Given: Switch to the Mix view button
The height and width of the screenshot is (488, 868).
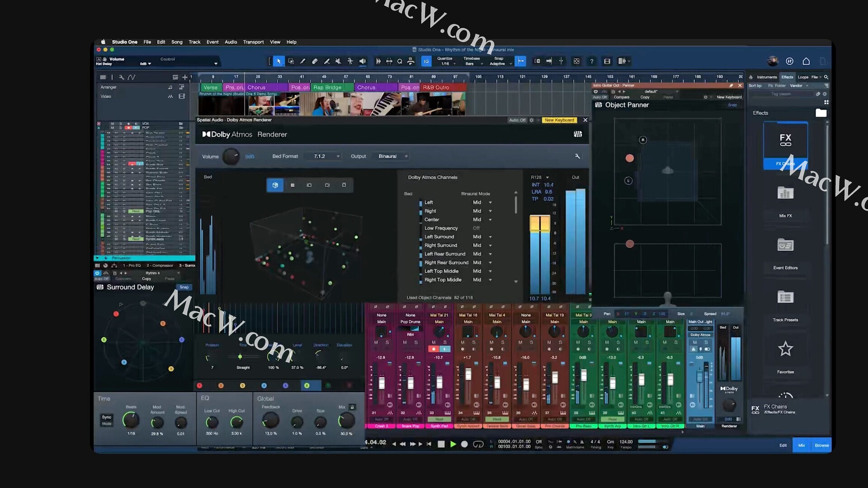Looking at the screenshot, I should click(802, 445).
